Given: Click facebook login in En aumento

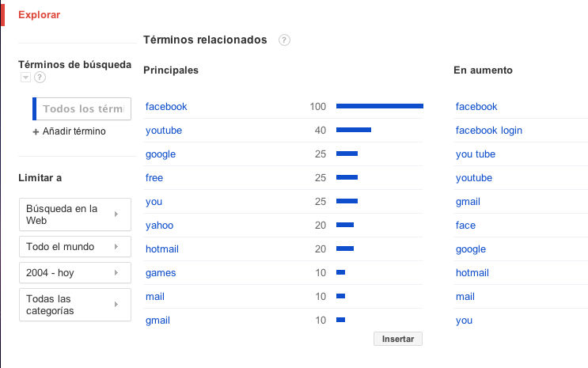Looking at the screenshot, I should point(488,131).
